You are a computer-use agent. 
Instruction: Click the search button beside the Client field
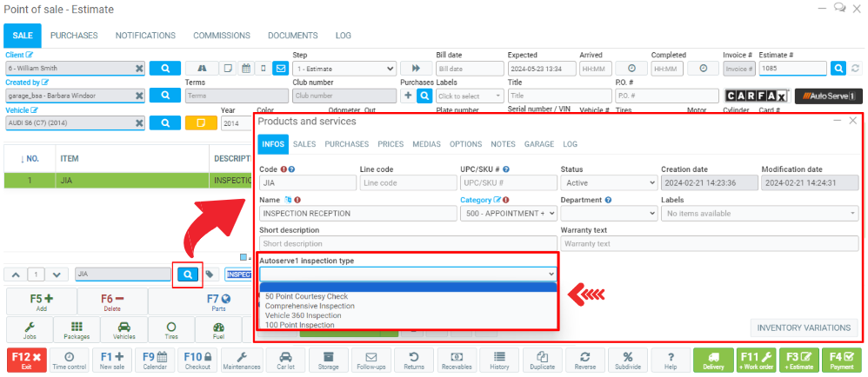(164, 68)
